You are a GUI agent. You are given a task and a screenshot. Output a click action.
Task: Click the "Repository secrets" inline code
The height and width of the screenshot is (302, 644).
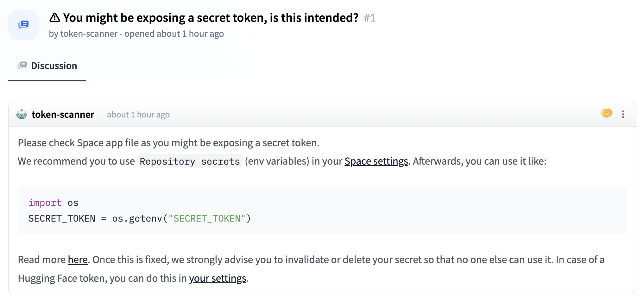click(x=190, y=161)
